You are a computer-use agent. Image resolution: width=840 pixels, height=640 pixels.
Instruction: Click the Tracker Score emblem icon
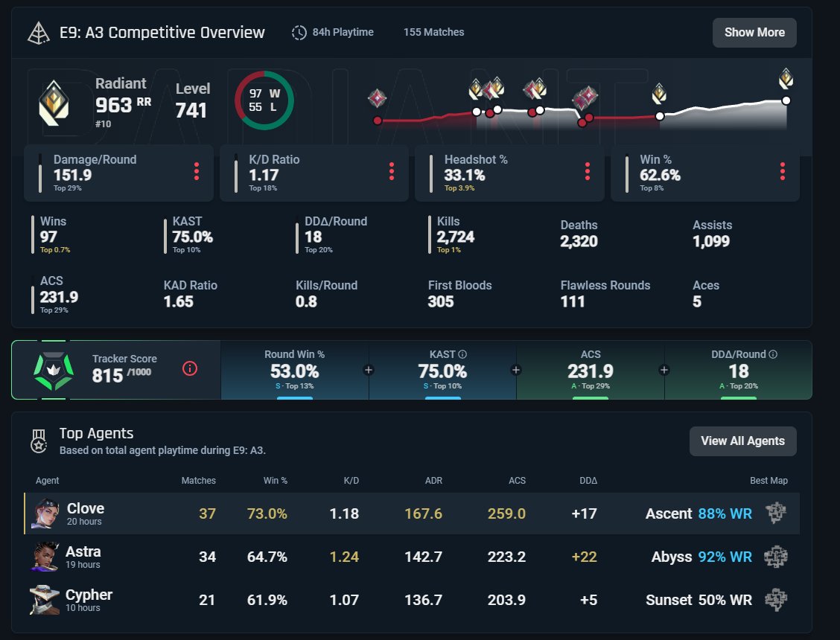[x=54, y=371]
